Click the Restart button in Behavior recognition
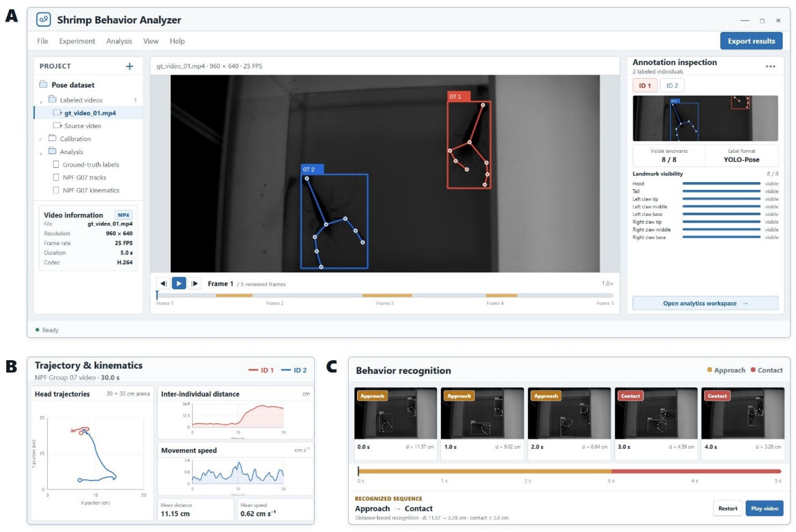This screenshot has height=532, width=796. point(727,508)
